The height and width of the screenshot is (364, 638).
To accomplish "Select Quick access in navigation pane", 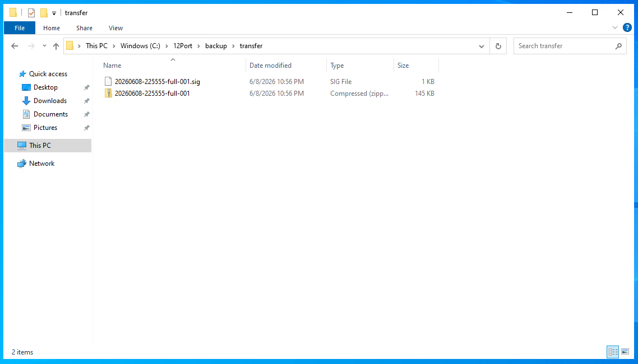I will (x=48, y=74).
